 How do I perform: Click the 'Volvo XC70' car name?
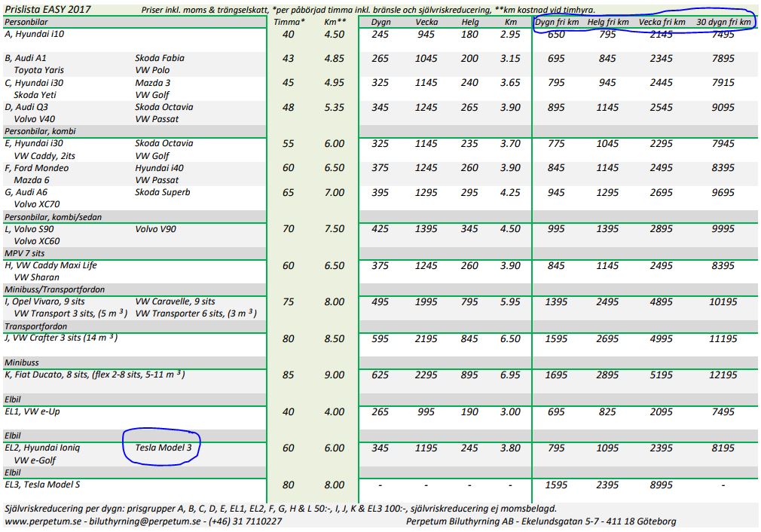tap(37, 204)
